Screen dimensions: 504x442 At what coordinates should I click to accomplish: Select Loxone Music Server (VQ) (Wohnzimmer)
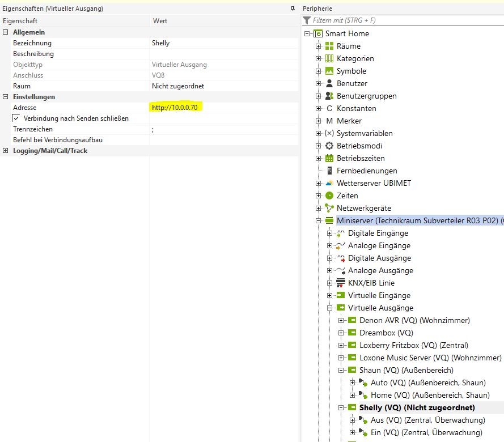click(x=430, y=358)
